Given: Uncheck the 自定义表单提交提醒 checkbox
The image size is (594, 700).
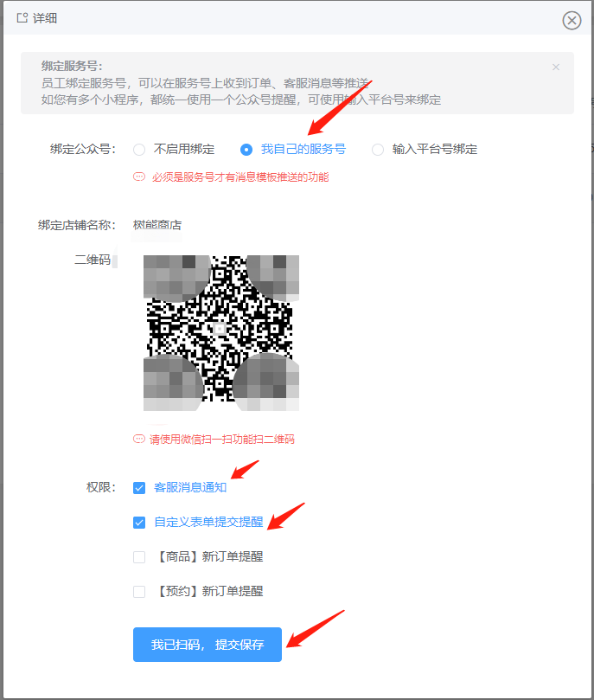Looking at the screenshot, I should [x=139, y=523].
